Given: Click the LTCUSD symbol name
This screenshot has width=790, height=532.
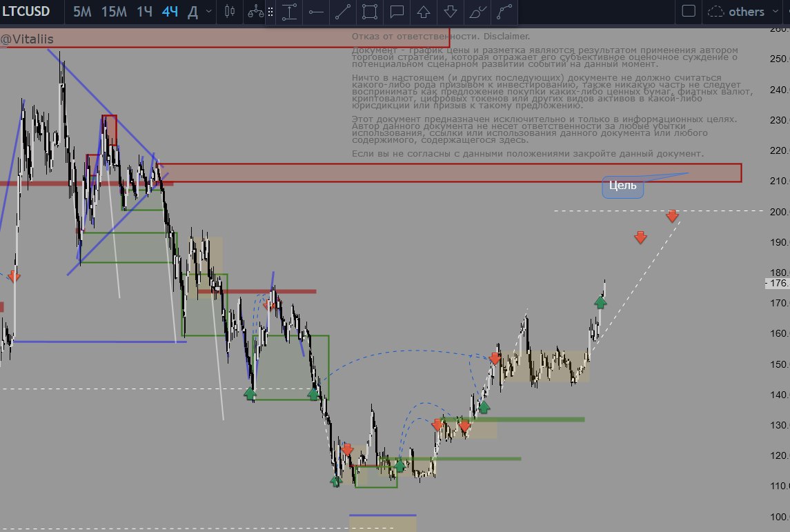Looking at the screenshot, I should (26, 11).
